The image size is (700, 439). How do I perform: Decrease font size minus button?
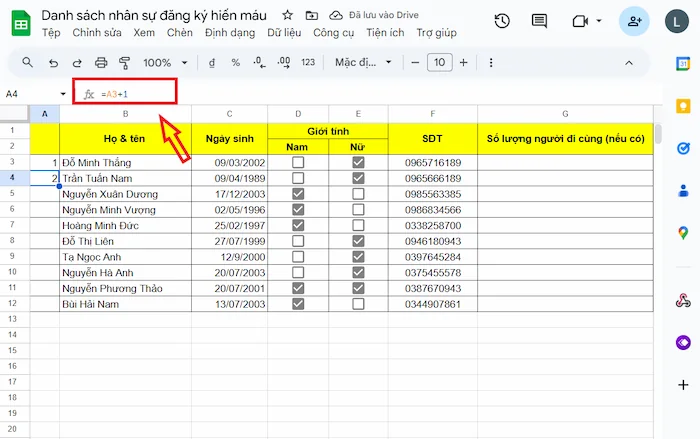click(x=415, y=63)
